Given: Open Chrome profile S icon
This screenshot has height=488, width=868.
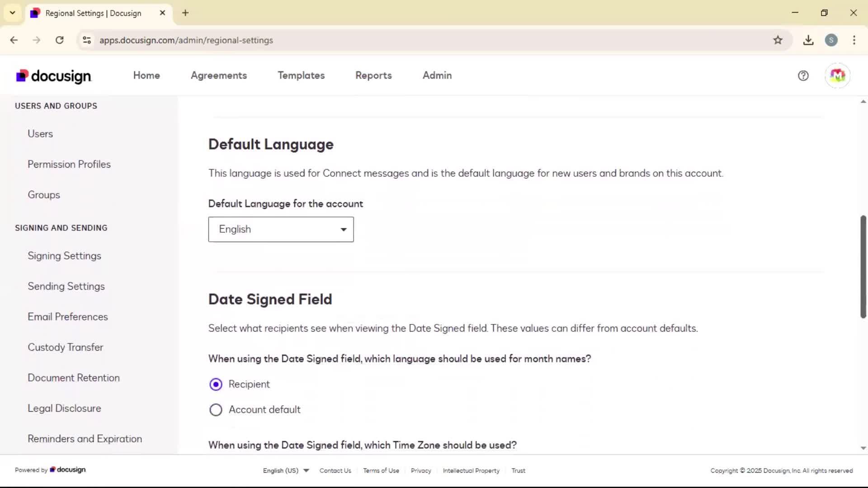Looking at the screenshot, I should click(x=831, y=40).
